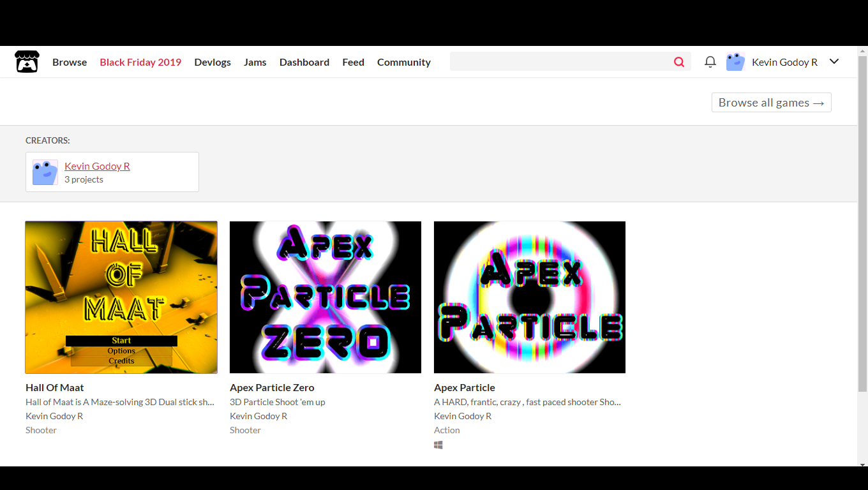Click the red search magnifier icon

click(679, 62)
